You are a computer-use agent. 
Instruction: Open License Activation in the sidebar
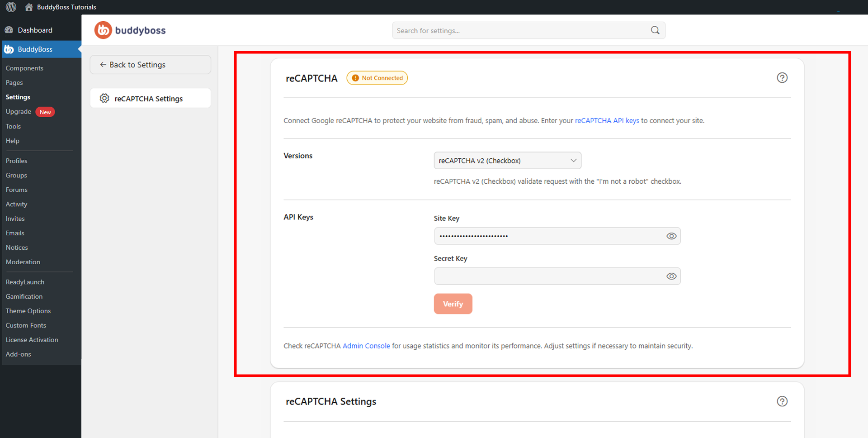tap(32, 340)
